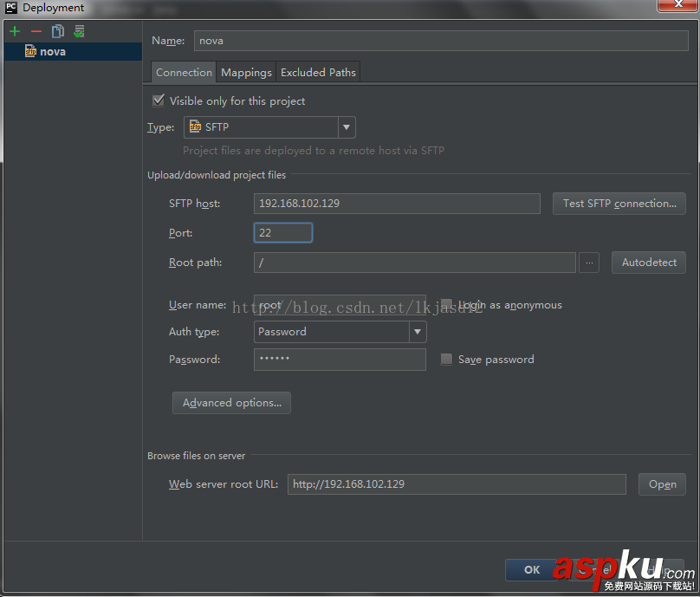Click the Web server root URL field
Screen dimensions: 700x597
pyautogui.click(x=457, y=484)
